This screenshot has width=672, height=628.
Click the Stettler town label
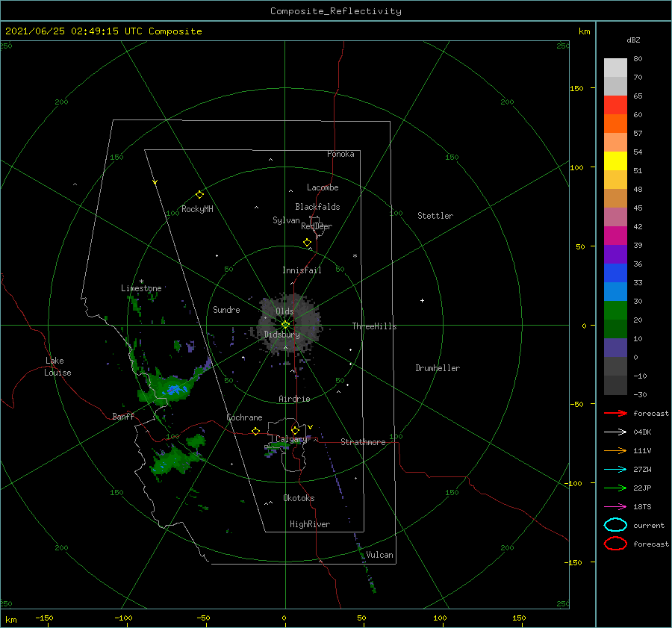(435, 216)
